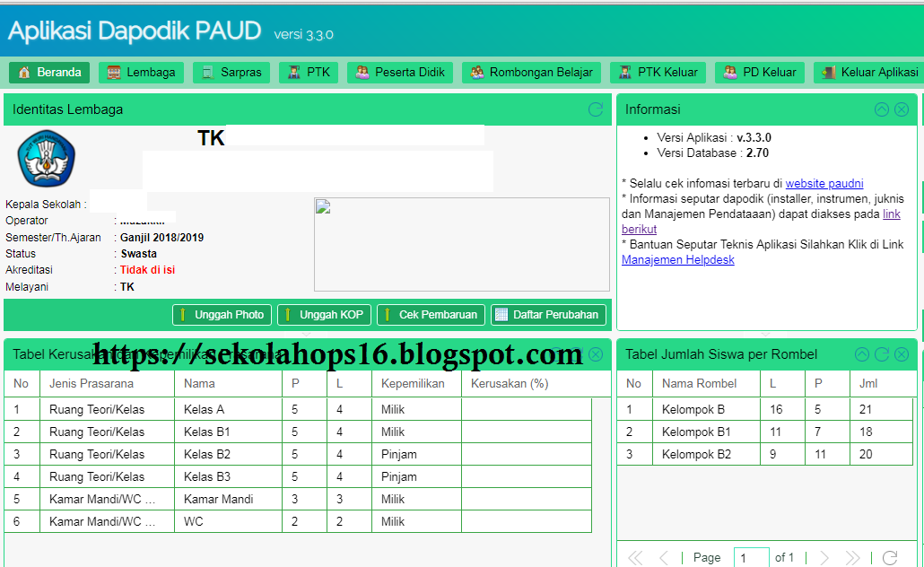Click the Cek Pembaruan button
The height and width of the screenshot is (567, 924).
[431, 314]
